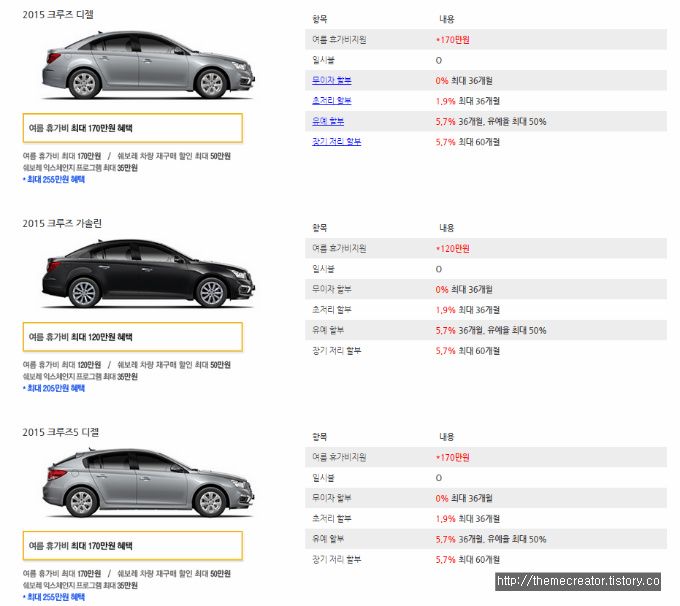Click the black 2015 크루즈 가솔린 car image
Screen dimensions: 680x606
(x=148, y=274)
